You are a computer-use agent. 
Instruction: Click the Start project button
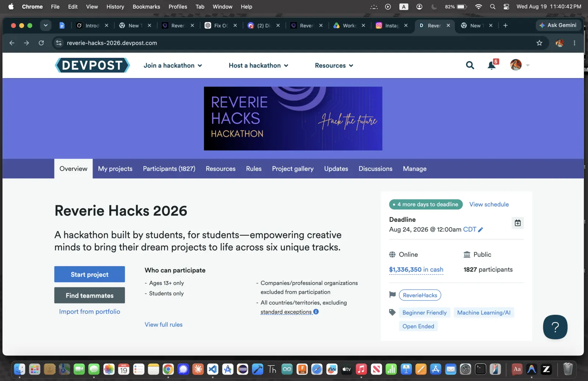(x=90, y=274)
